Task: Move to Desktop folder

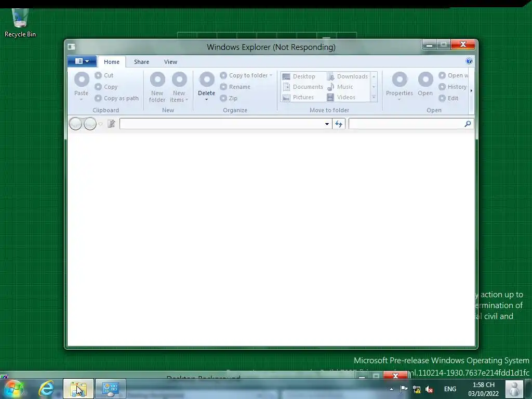Action: (299, 76)
